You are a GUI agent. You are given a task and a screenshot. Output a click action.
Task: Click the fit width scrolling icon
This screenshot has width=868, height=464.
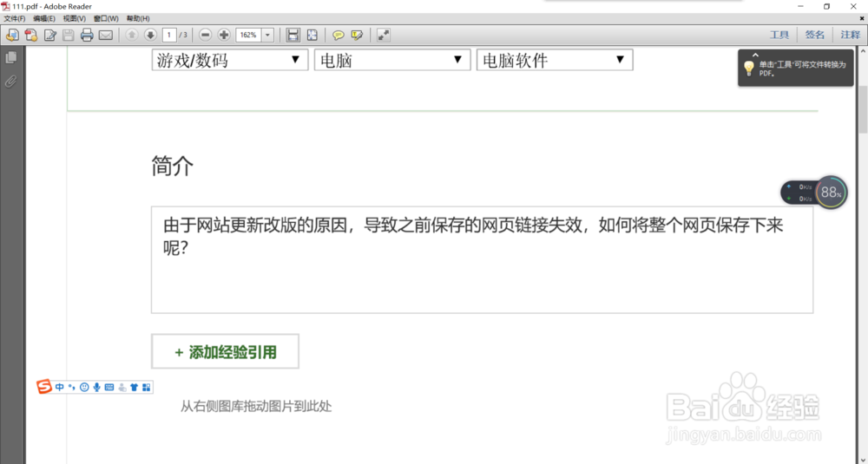coord(293,35)
